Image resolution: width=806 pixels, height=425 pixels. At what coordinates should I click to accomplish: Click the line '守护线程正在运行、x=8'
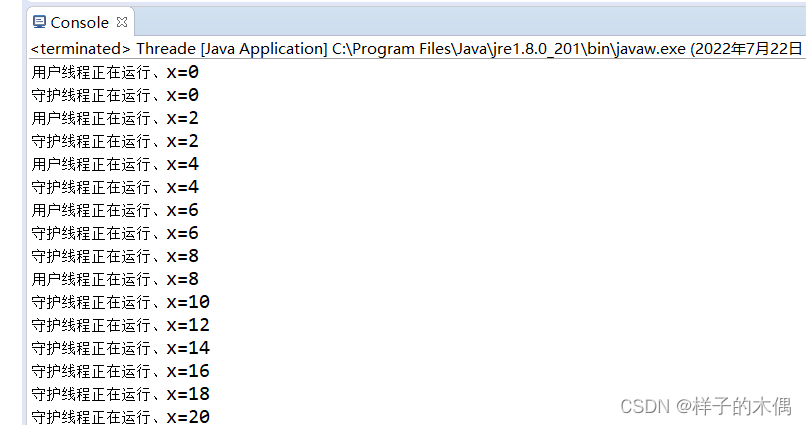(x=115, y=256)
